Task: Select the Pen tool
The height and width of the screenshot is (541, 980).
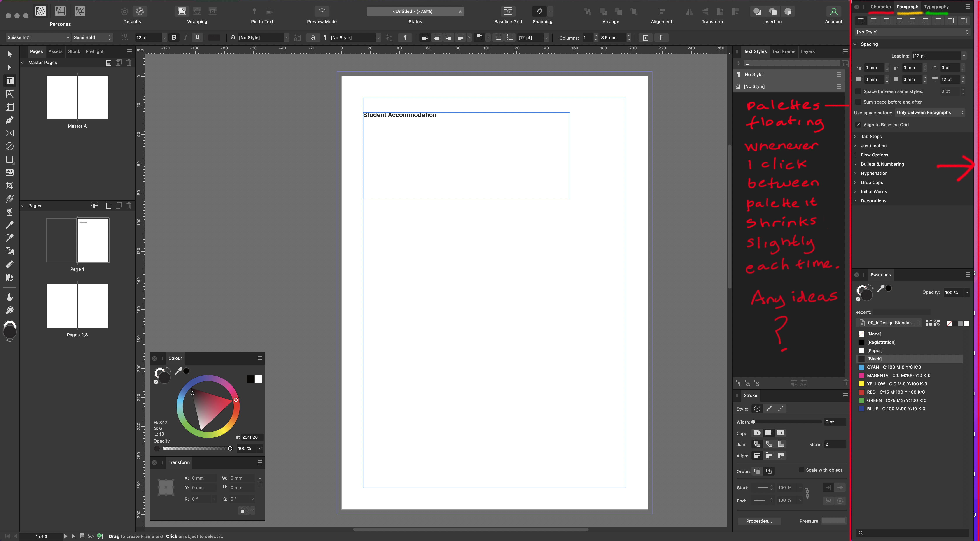Action: [x=9, y=120]
